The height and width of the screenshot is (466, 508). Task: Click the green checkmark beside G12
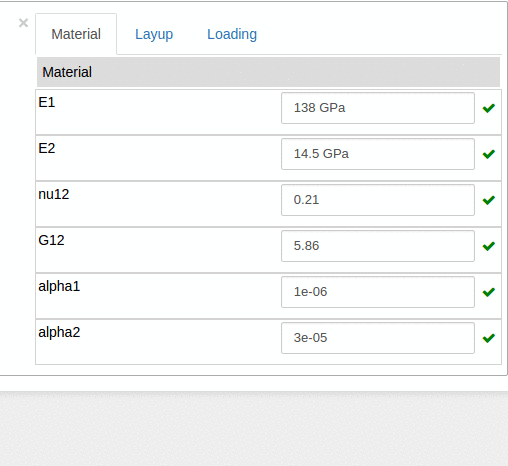tap(489, 246)
